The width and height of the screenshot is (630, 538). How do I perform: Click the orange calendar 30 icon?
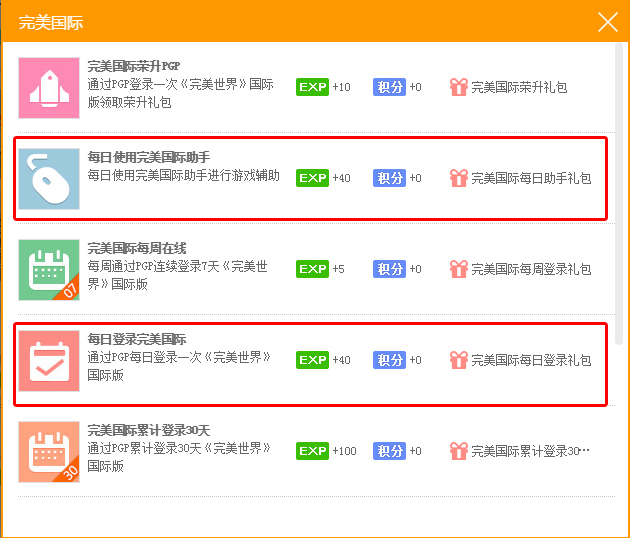[49, 452]
